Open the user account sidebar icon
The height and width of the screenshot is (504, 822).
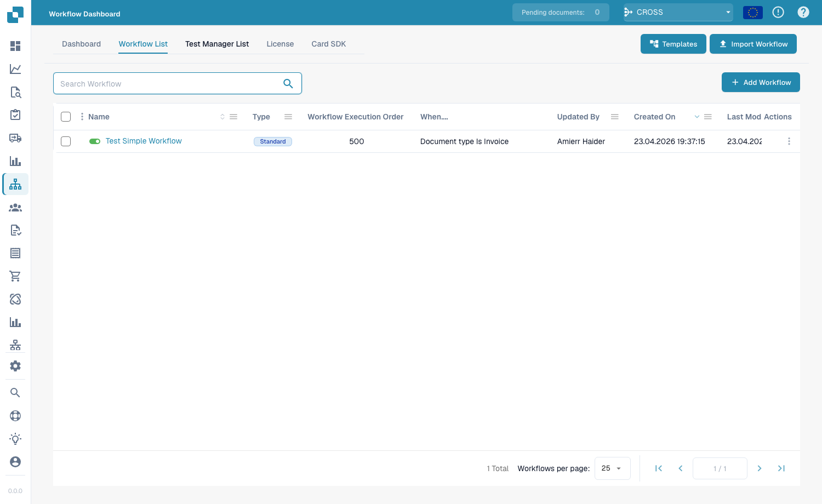pyautogui.click(x=15, y=462)
